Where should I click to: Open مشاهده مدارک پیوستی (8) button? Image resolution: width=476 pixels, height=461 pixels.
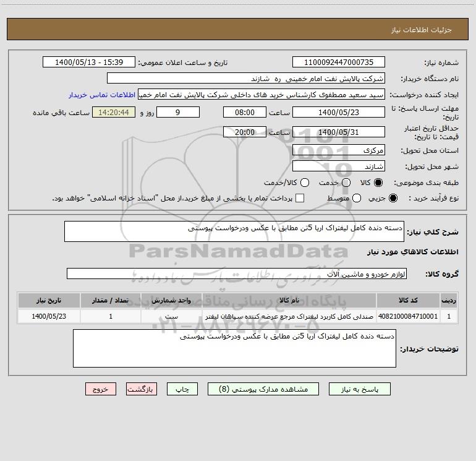(x=263, y=389)
